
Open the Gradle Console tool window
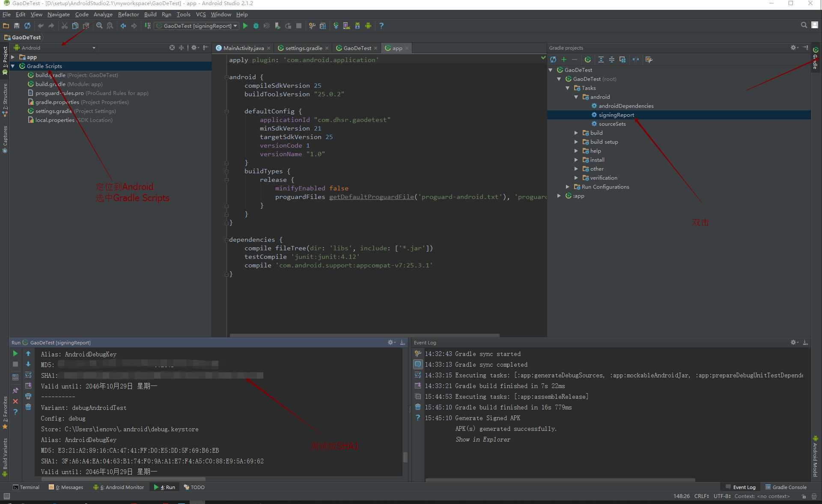[x=786, y=487]
